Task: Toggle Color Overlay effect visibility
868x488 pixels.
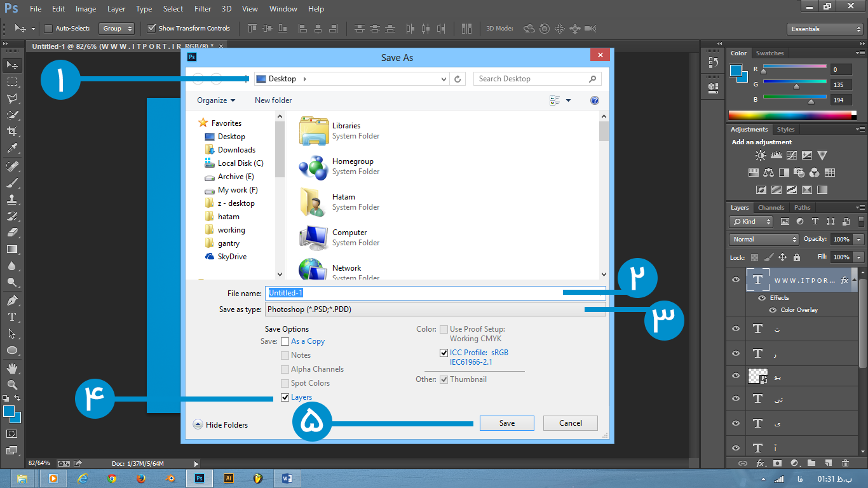Action: [x=773, y=310]
